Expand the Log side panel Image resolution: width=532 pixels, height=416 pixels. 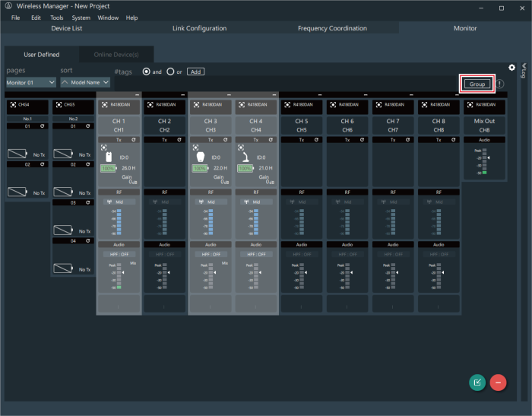pos(524,70)
